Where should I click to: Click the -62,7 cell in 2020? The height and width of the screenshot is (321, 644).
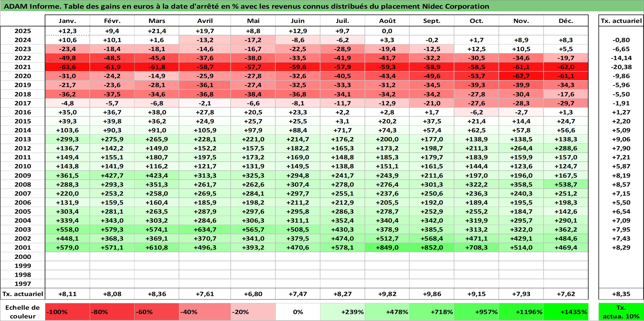521,76
